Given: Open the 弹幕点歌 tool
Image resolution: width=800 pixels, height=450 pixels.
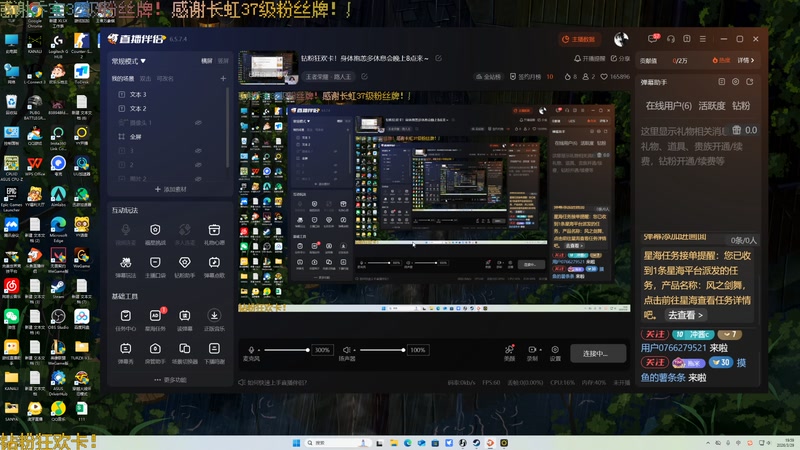Looking at the screenshot, I should (214, 266).
